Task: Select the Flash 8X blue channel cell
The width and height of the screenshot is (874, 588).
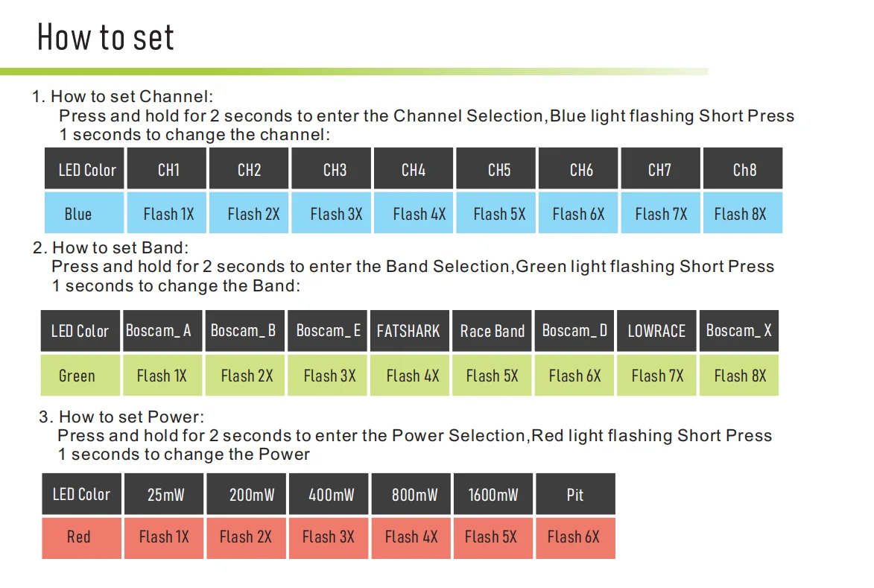Action: (x=742, y=213)
